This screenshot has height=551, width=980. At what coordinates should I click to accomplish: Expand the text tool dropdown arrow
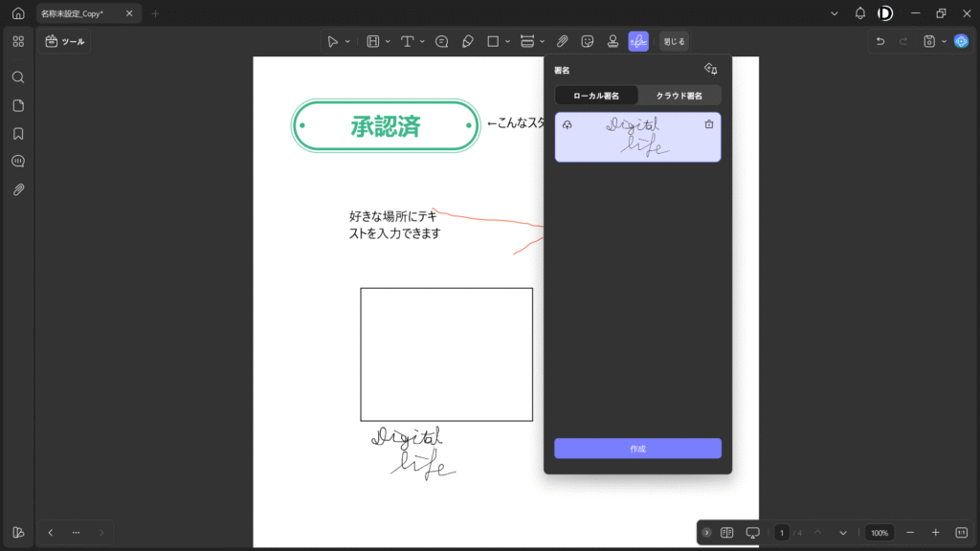[x=422, y=41]
